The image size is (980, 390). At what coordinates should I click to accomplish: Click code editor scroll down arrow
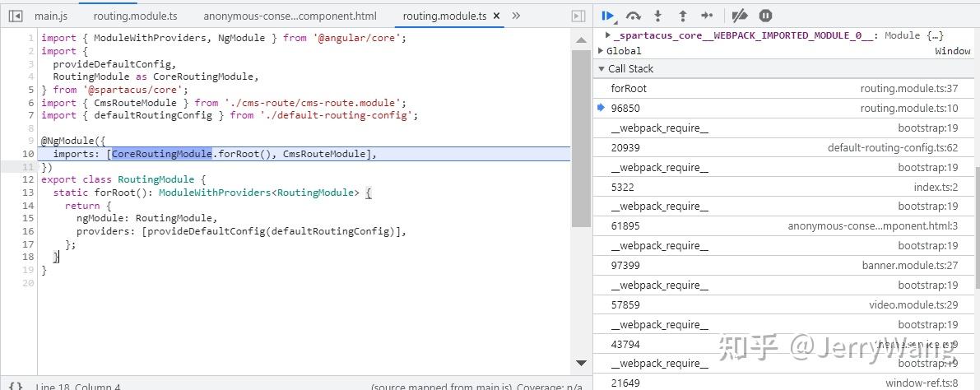pyautogui.click(x=581, y=363)
